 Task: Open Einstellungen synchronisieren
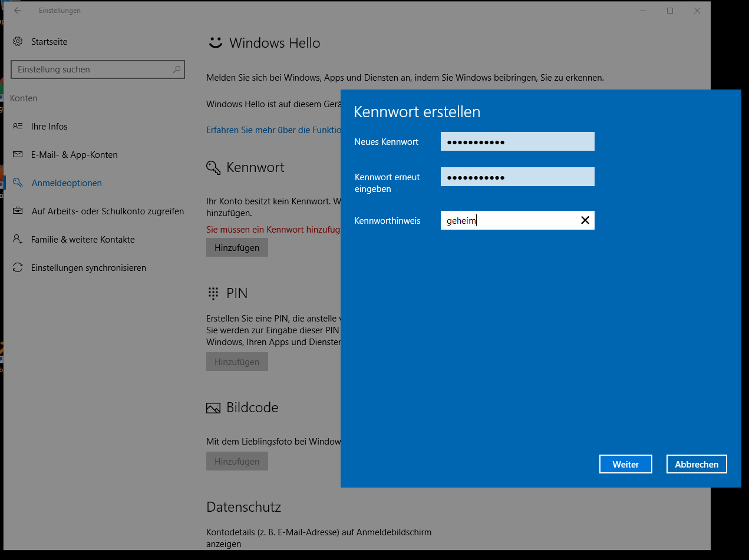click(88, 268)
